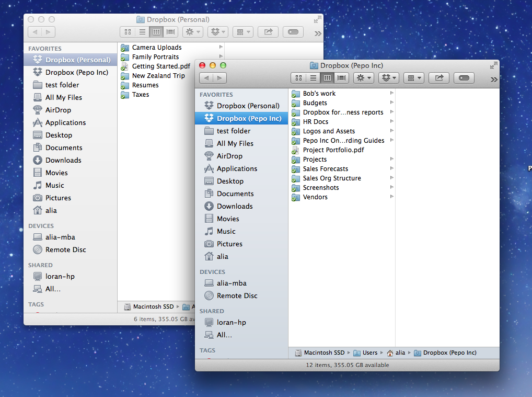Select Remote Disc in front window sidebar
532x397 pixels.
click(237, 296)
